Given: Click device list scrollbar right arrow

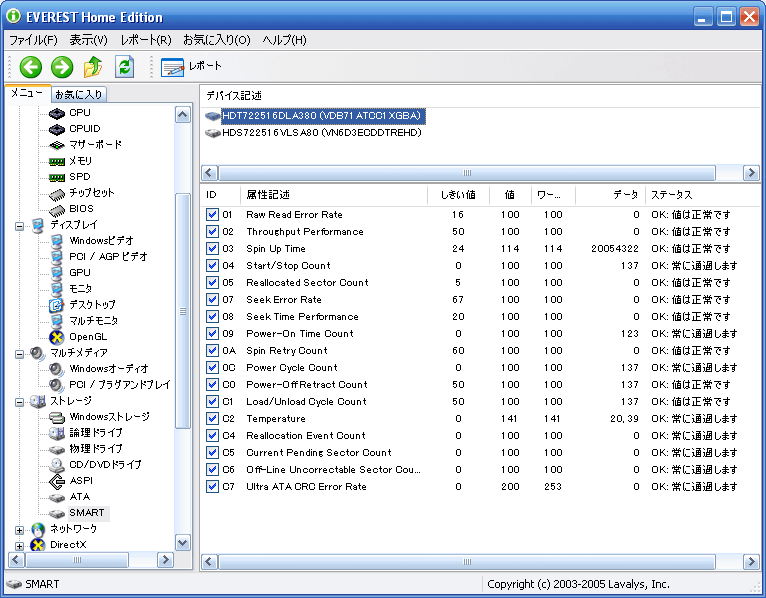Looking at the screenshot, I should coord(751,172).
